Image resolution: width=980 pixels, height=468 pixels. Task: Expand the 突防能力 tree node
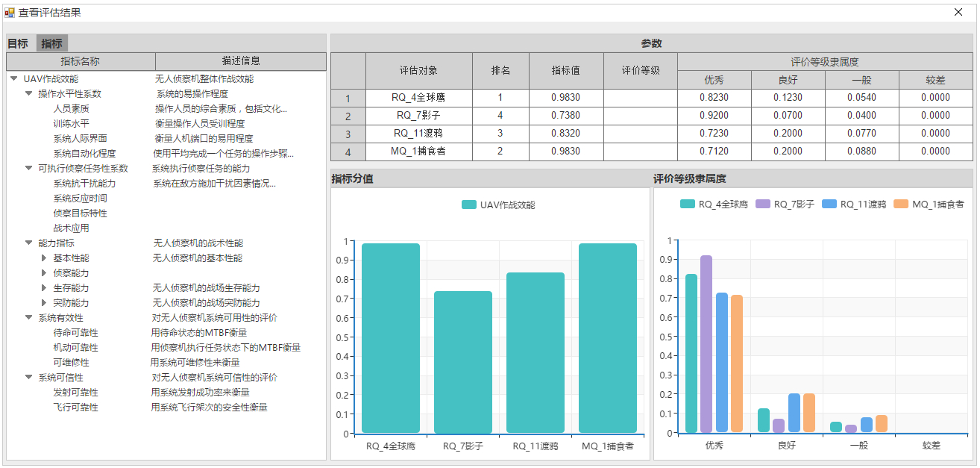44,303
